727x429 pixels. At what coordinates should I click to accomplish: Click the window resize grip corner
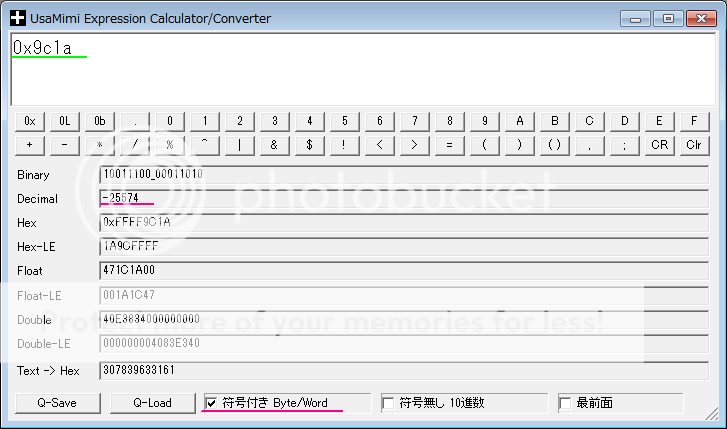coord(711,414)
